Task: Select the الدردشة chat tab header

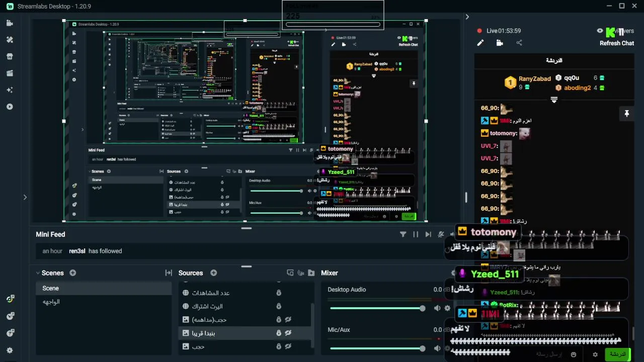Action: pyautogui.click(x=554, y=60)
